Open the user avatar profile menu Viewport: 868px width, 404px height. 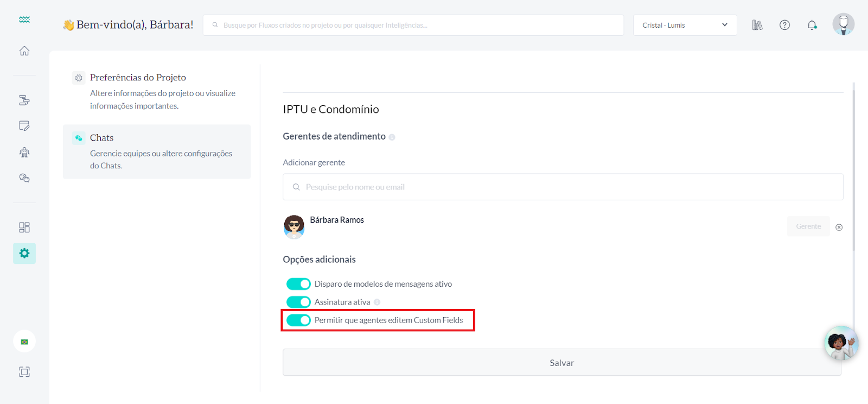pos(843,24)
